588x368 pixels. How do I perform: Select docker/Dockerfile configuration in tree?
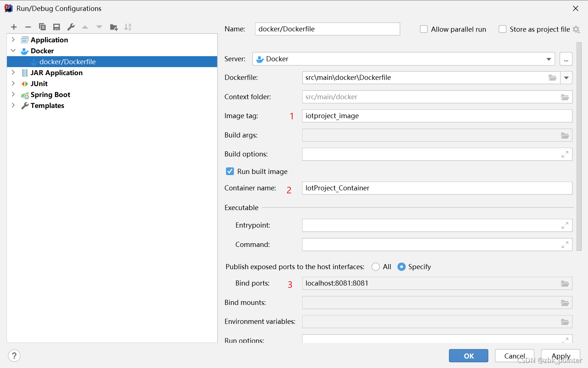[68, 62]
